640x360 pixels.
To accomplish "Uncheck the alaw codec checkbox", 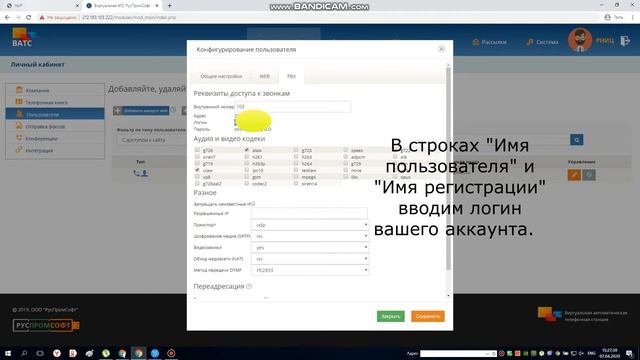I will click(x=247, y=150).
